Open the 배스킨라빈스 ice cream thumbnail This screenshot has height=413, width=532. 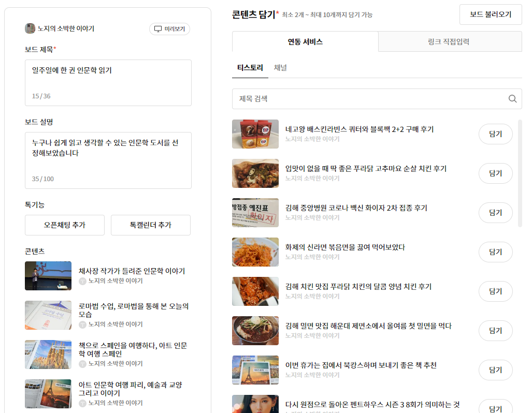[255, 134]
